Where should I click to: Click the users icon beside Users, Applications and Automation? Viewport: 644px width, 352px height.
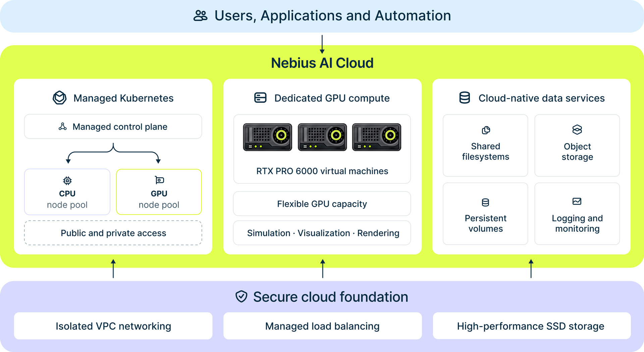coord(201,16)
